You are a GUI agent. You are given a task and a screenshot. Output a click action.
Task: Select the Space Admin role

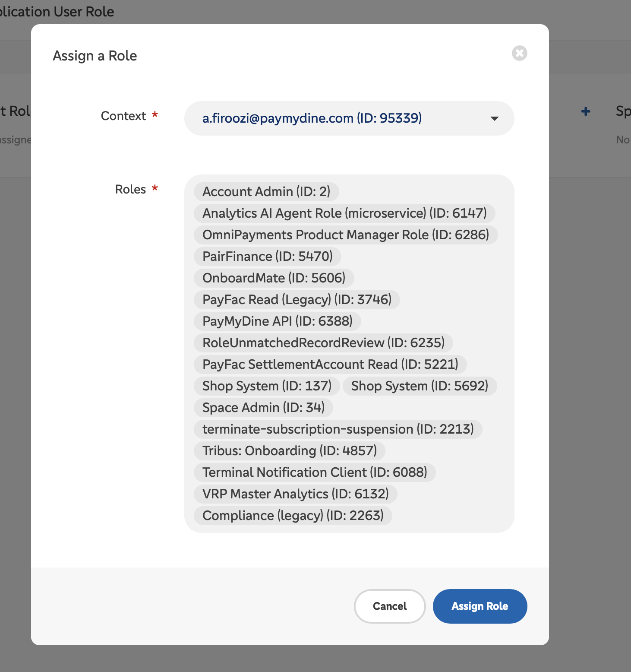(264, 407)
